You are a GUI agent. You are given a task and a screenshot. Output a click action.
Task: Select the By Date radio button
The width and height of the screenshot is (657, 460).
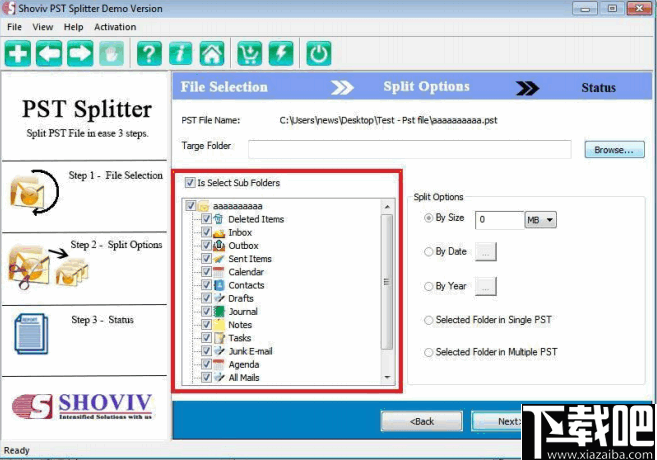pyautogui.click(x=428, y=252)
